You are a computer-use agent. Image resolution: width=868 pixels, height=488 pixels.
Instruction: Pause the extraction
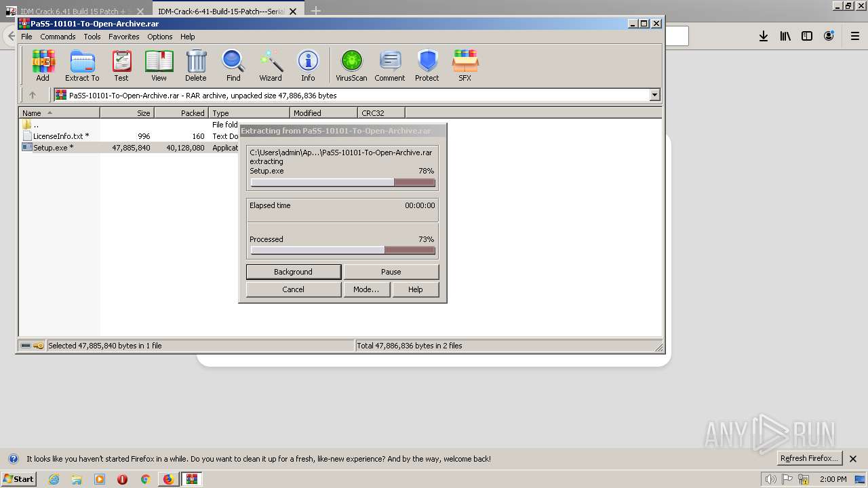click(391, 272)
